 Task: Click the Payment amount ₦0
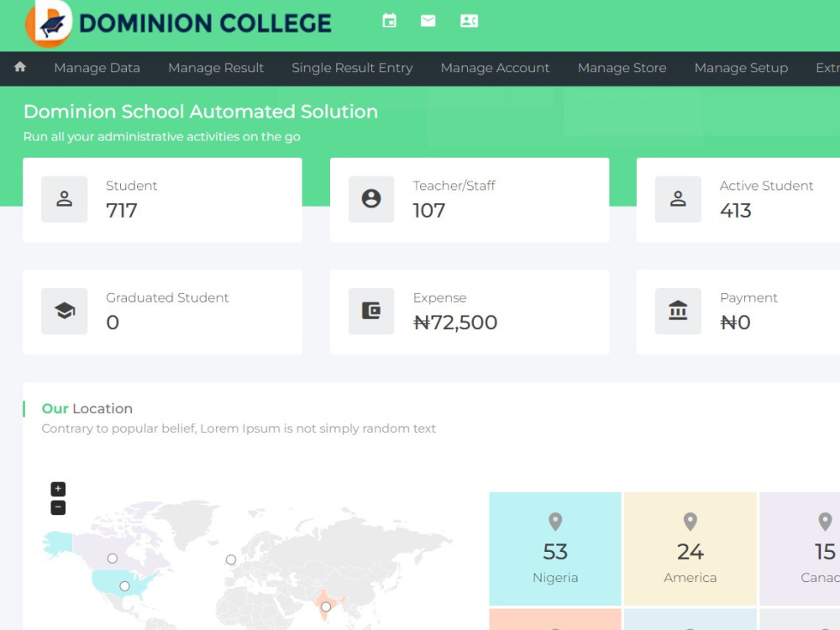click(x=735, y=323)
